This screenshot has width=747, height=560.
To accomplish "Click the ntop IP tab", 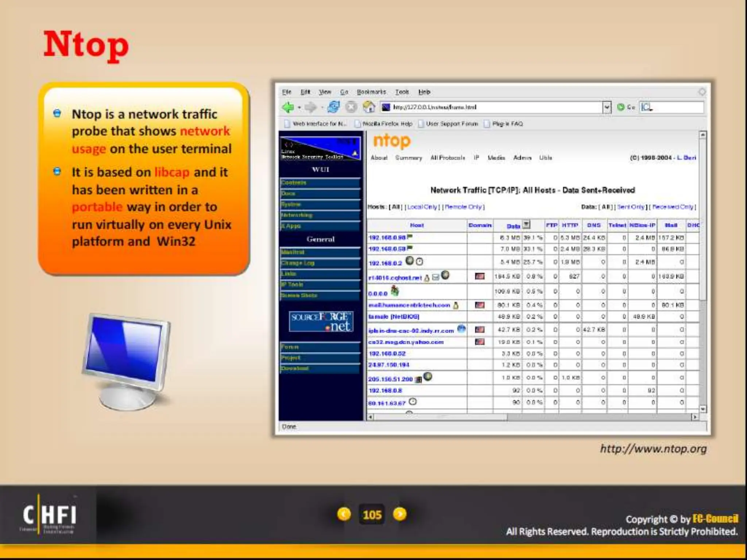I will tap(476, 158).
